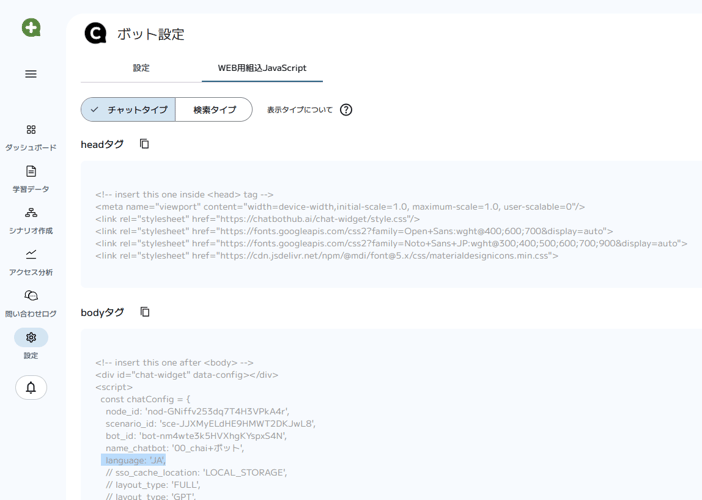Open シナリオ作成 scenario builder

click(x=31, y=213)
